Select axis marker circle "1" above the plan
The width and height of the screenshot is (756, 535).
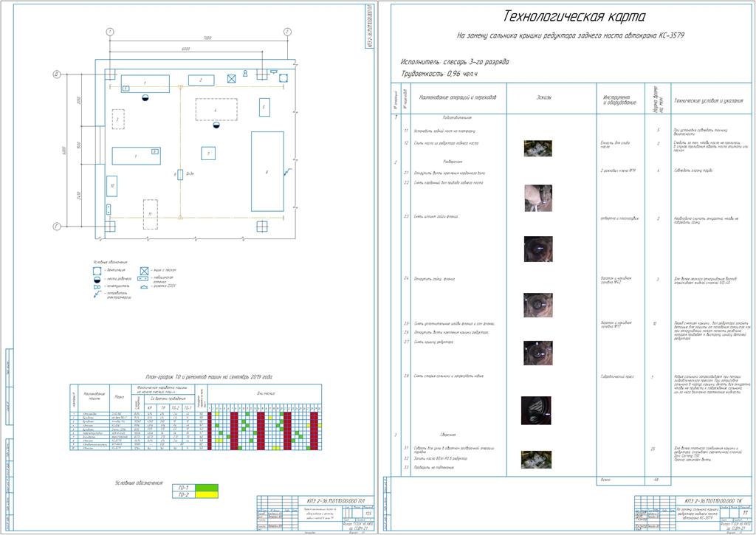click(110, 32)
